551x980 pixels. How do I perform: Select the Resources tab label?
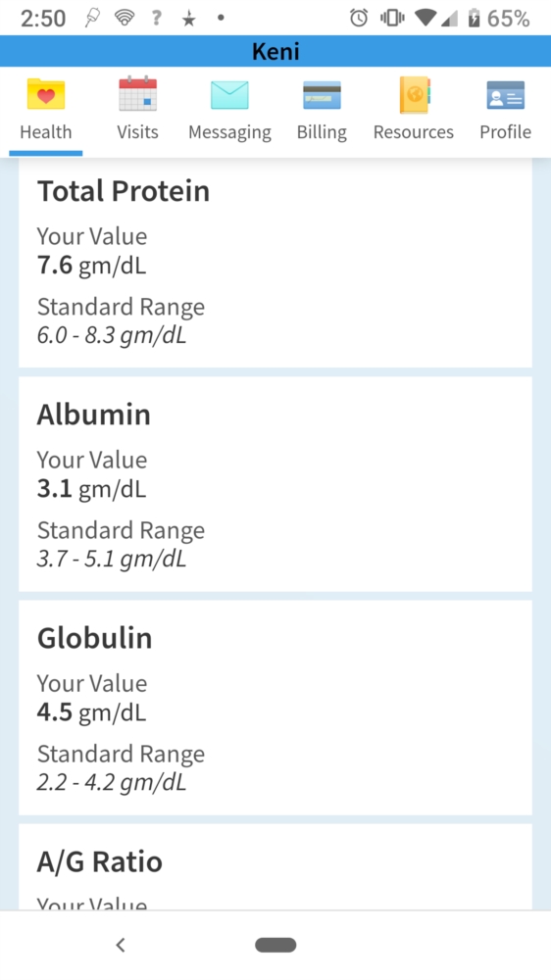point(414,132)
